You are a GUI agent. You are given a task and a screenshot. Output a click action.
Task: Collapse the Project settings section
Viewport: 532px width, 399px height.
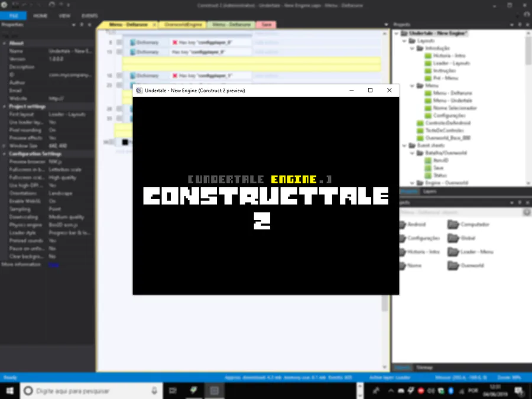tap(4, 106)
